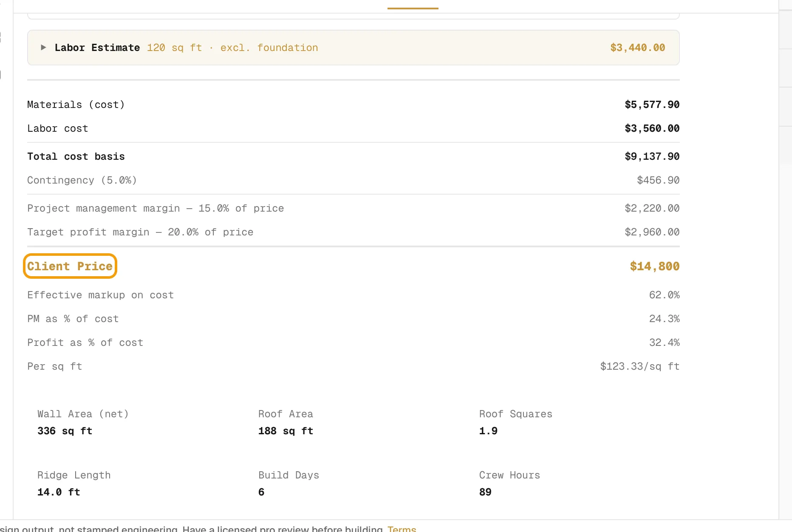Click the target profit value $2,960.00

point(652,232)
